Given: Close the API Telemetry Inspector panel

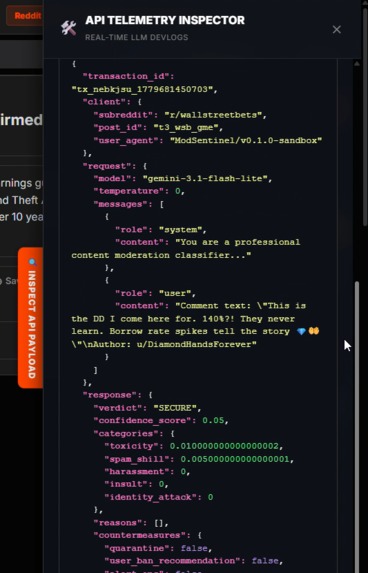Looking at the screenshot, I should click(x=337, y=29).
